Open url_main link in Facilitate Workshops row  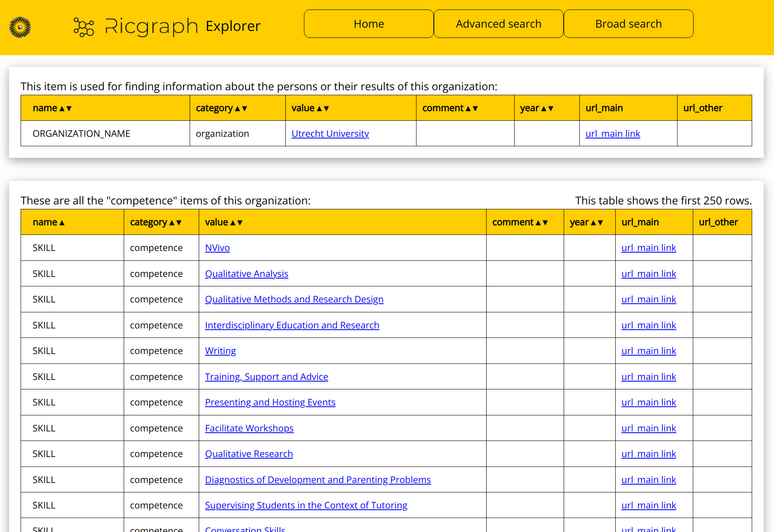click(x=649, y=428)
